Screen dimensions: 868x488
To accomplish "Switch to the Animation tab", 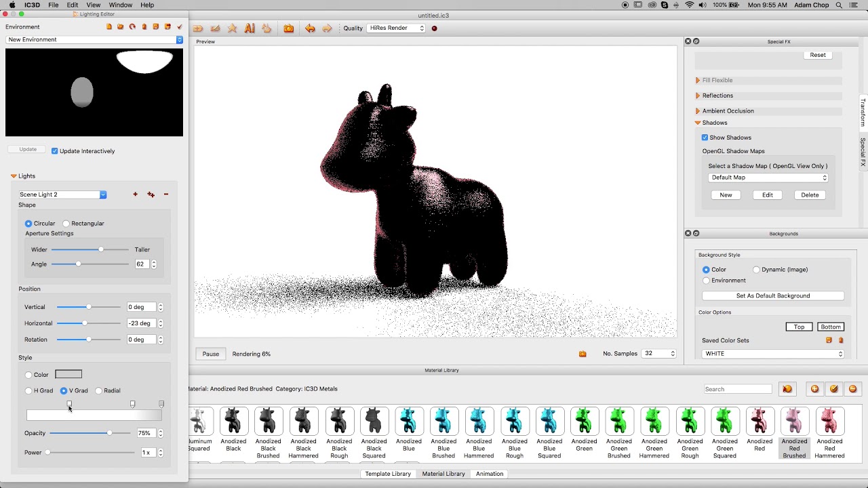I will click(x=490, y=474).
